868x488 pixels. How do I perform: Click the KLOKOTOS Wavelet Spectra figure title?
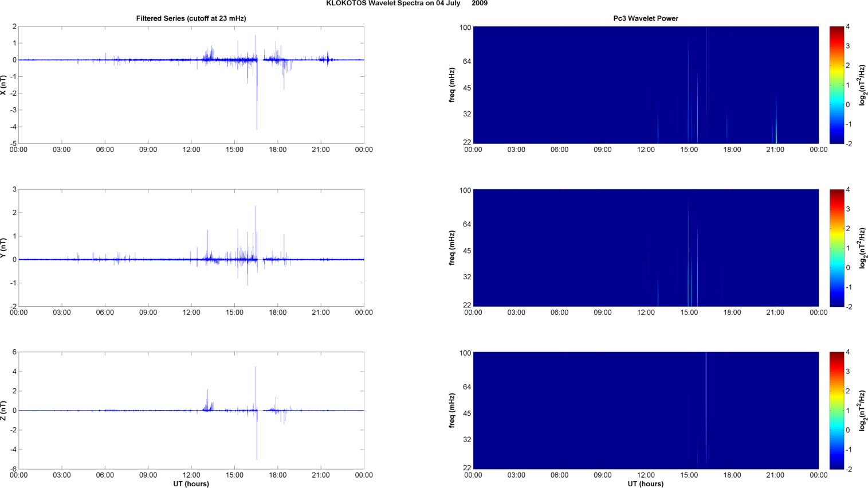(407, 3)
